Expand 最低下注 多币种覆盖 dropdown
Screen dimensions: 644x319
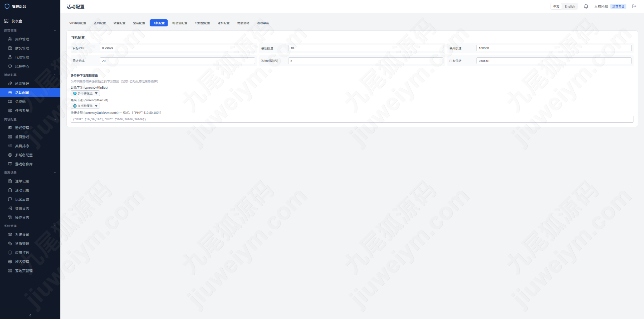85,93
